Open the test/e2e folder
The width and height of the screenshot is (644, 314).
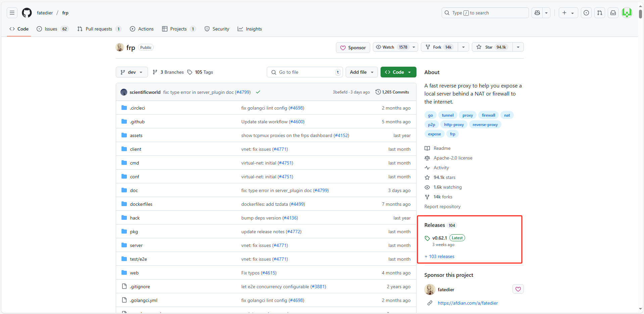(139, 259)
